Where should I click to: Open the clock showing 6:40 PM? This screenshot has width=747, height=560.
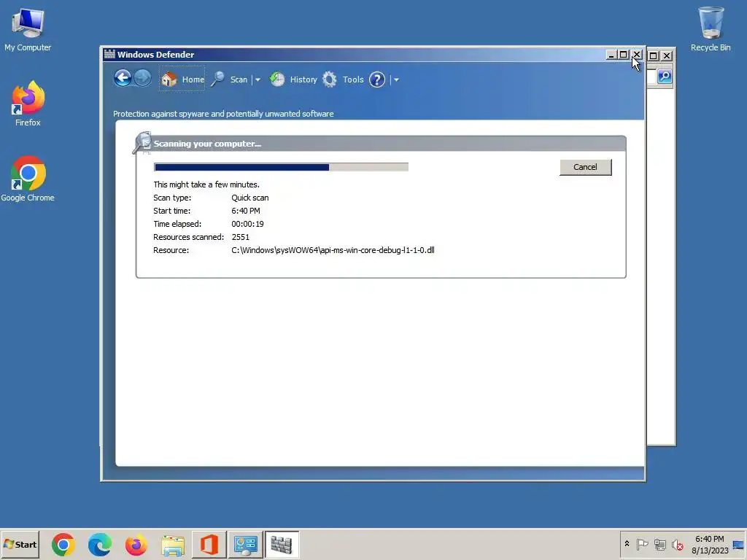709,544
